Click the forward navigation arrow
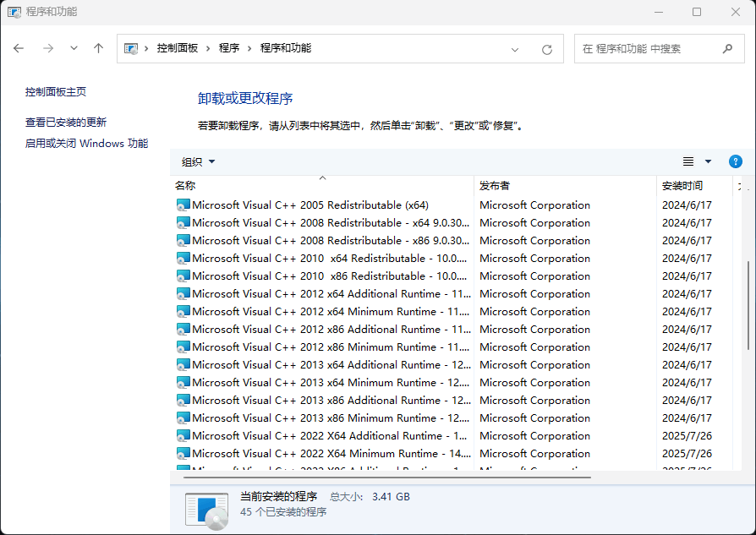The height and width of the screenshot is (535, 756). coord(47,49)
